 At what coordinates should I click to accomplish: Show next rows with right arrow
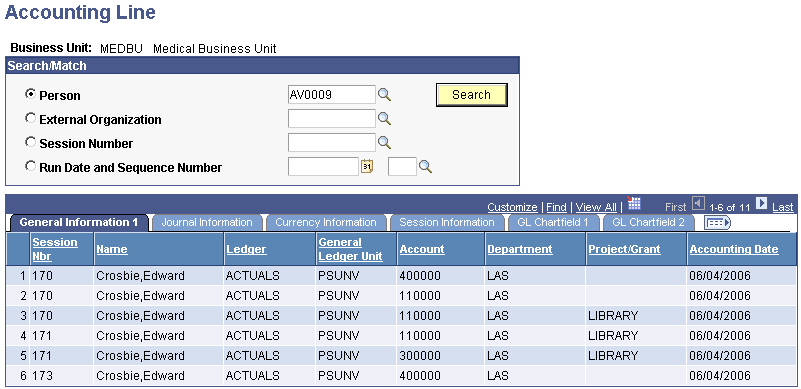[761, 203]
